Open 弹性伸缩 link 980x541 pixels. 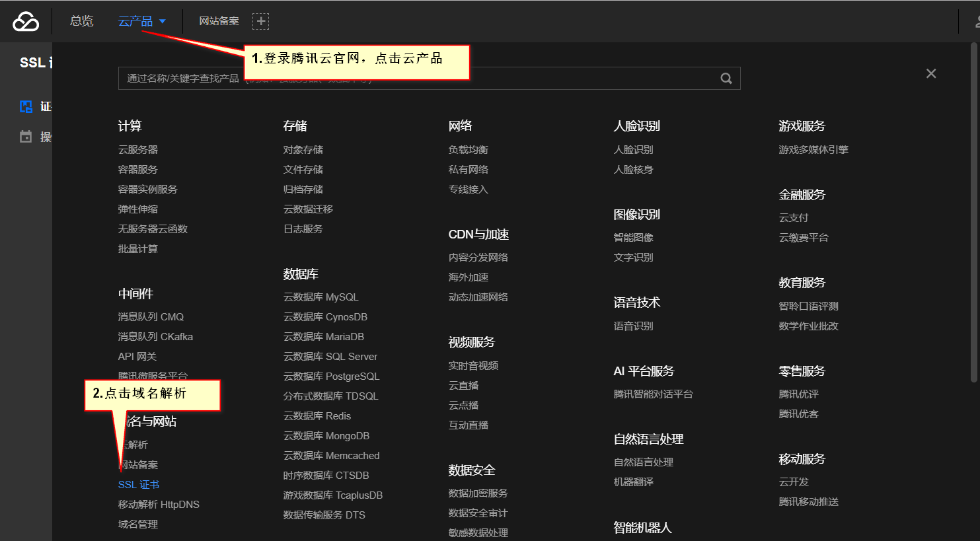click(x=138, y=209)
